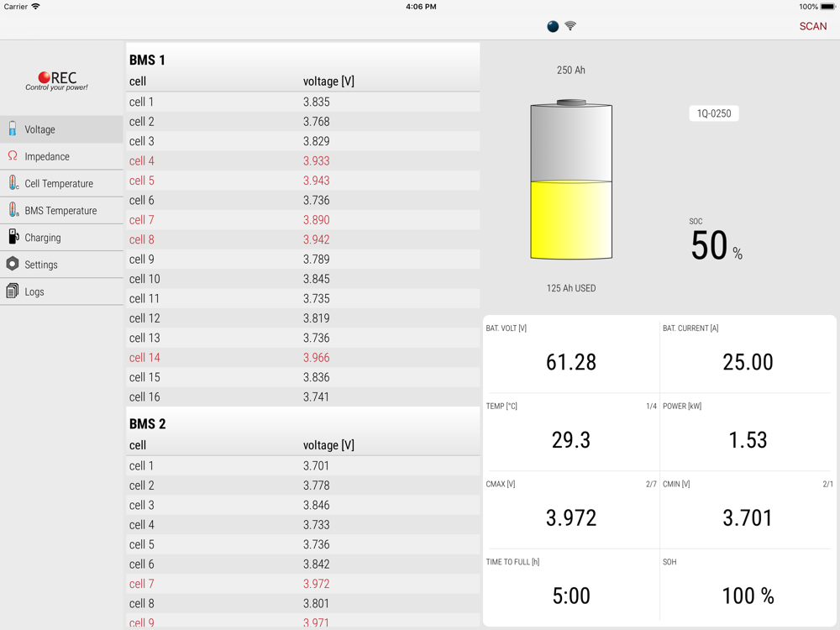Viewport: 840px width, 630px height.
Task: Click the Settings hex nut icon
Action: click(x=13, y=264)
